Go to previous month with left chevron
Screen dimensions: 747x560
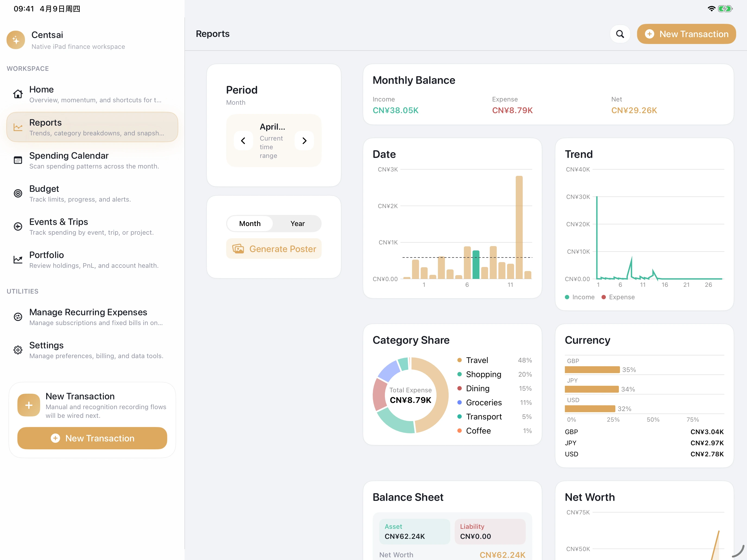point(243,141)
